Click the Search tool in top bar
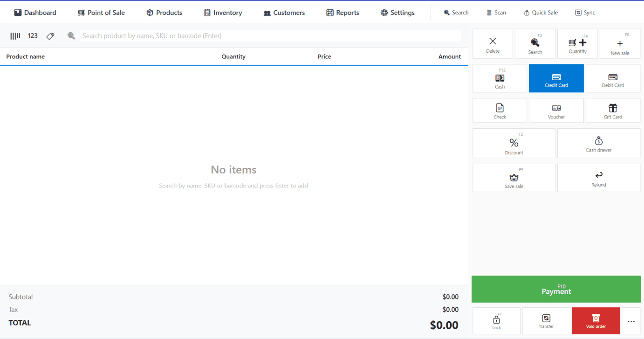The image size is (644, 339). point(456,13)
